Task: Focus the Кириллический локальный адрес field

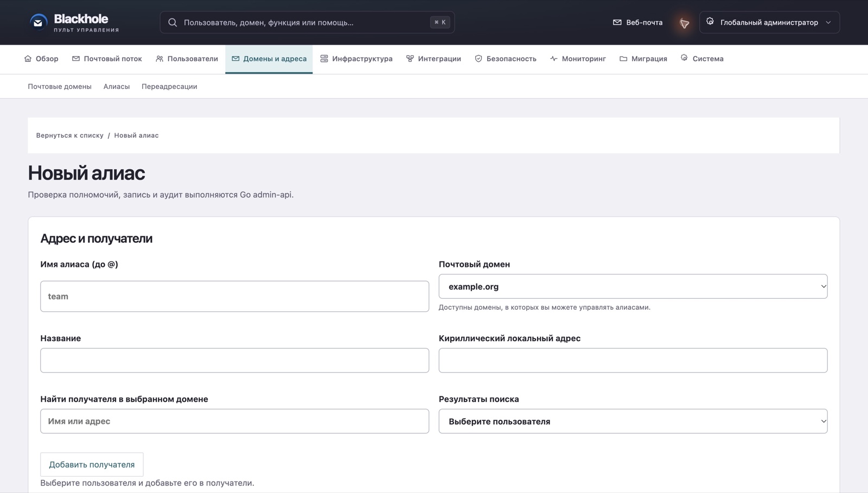Action: click(x=633, y=360)
